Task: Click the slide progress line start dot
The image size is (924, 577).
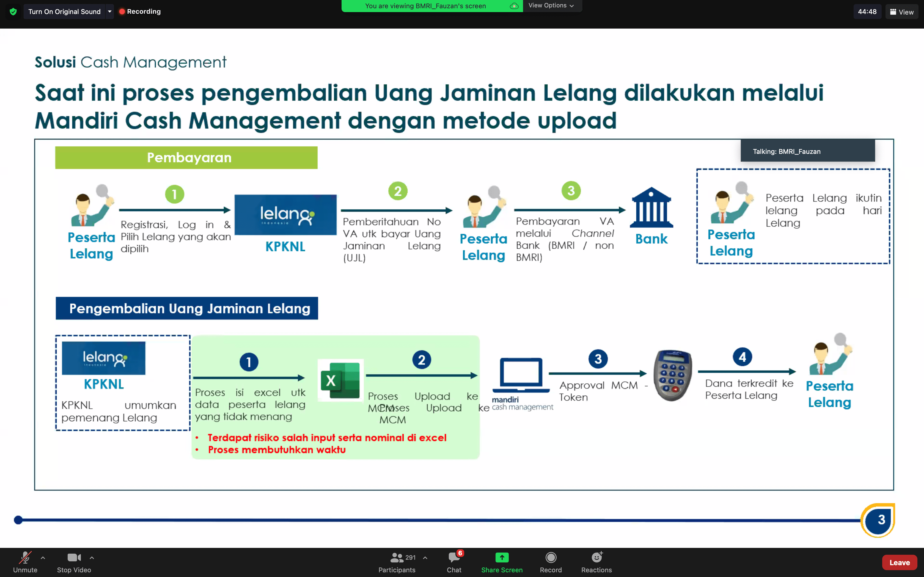Action: (18, 520)
